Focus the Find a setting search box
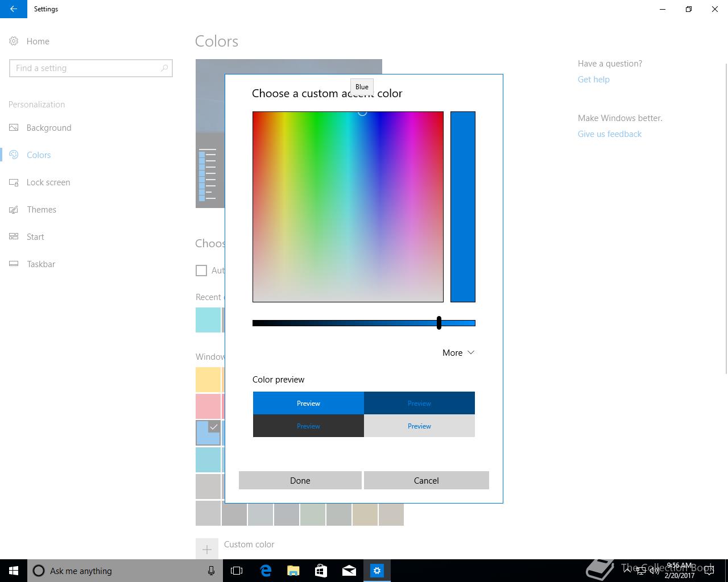The height and width of the screenshot is (582, 728). tap(91, 68)
